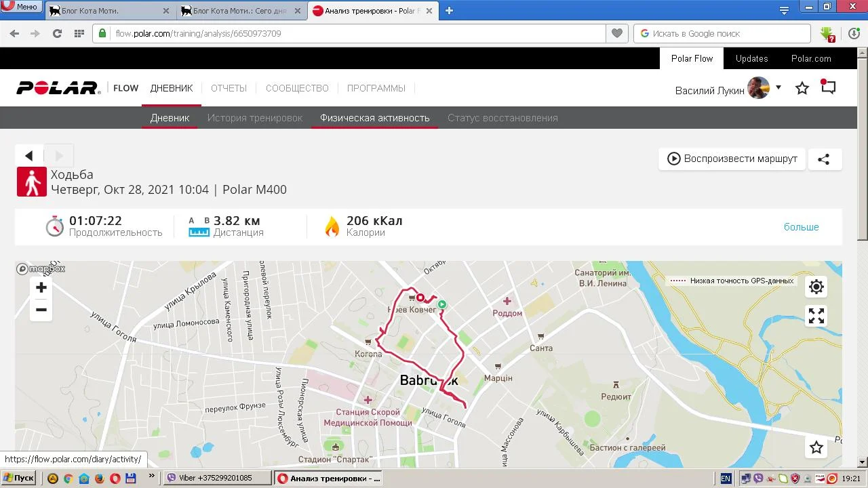868x488 pixels.
Task: Go to the next training session arrow
Action: pos(59,156)
